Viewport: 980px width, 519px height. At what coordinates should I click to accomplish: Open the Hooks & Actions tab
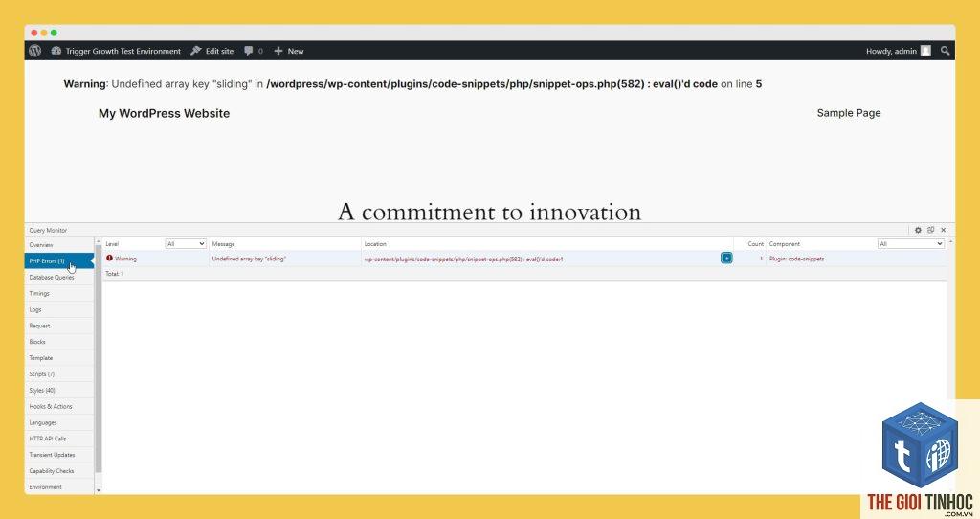[x=59, y=406]
